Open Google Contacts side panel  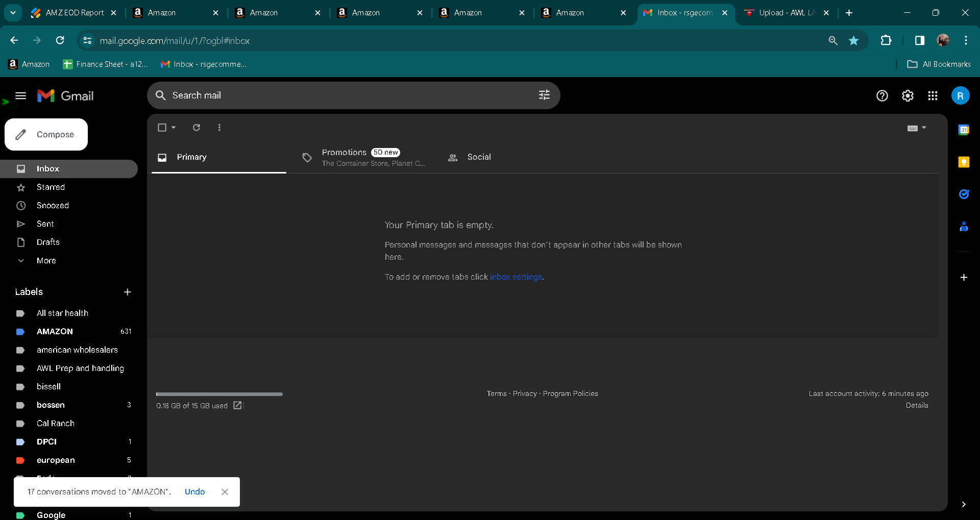[x=964, y=227]
